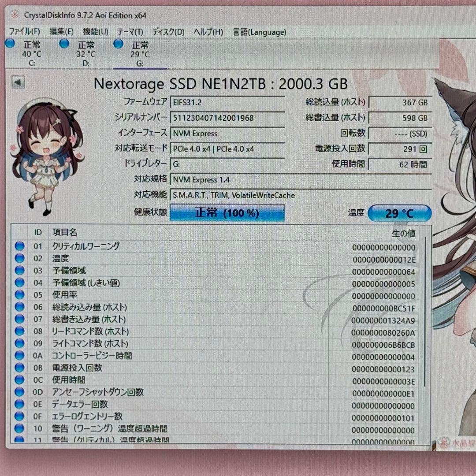Open the 機能(U) menu
This screenshot has height=476, width=476.
96,32
